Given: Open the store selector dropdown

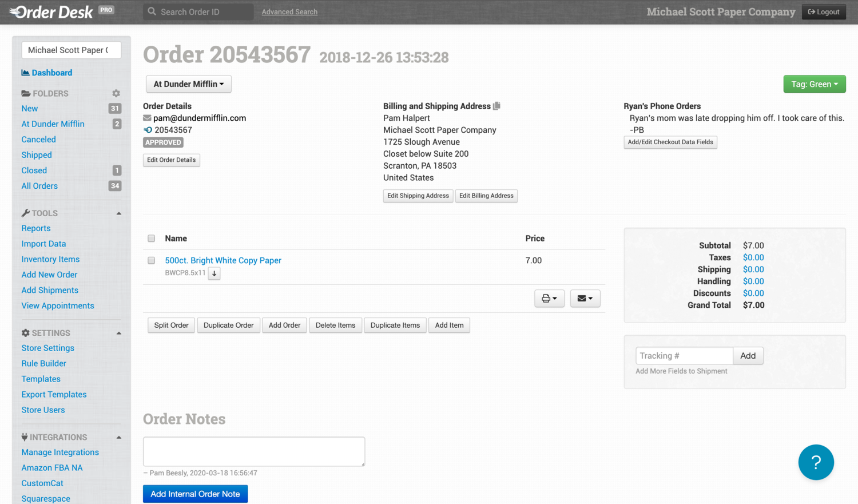Looking at the screenshot, I should (71, 50).
